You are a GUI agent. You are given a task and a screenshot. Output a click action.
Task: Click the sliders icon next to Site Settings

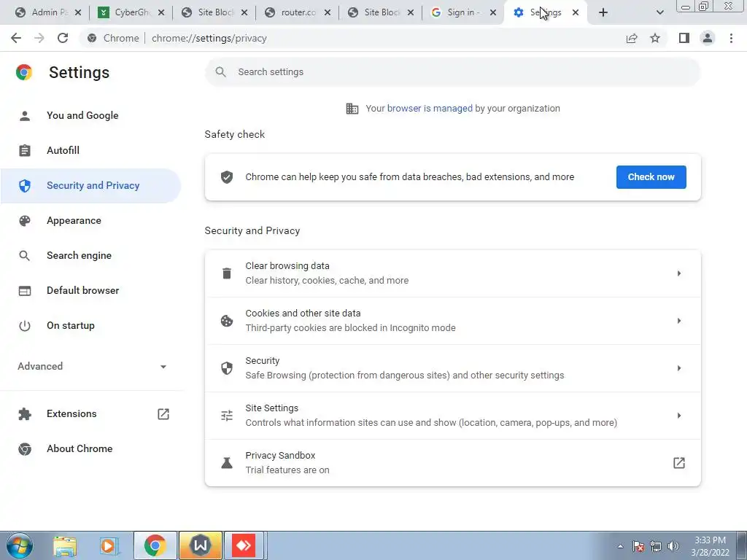(227, 415)
